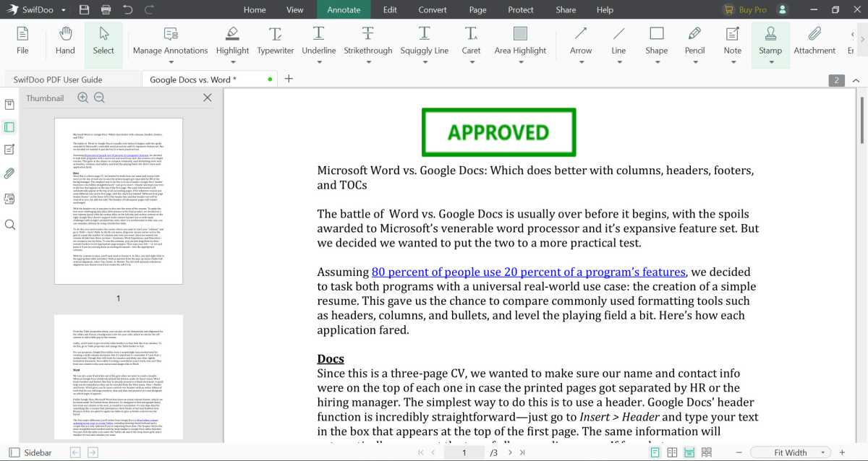Open the View ribbon tab
The height and width of the screenshot is (461, 868).
point(295,10)
